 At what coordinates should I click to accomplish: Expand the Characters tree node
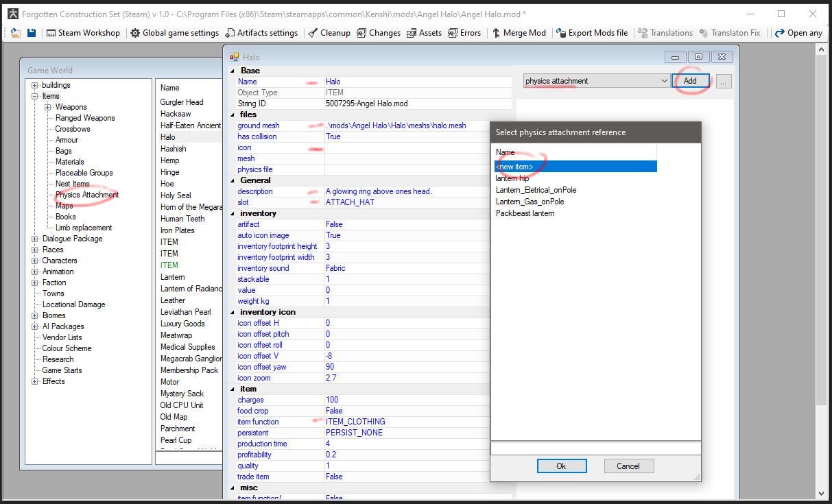[35, 261]
